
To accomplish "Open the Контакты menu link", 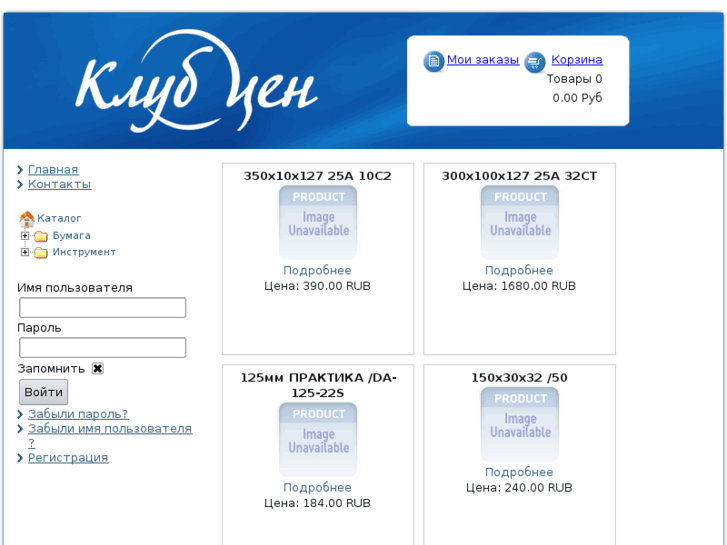I will pos(59,184).
